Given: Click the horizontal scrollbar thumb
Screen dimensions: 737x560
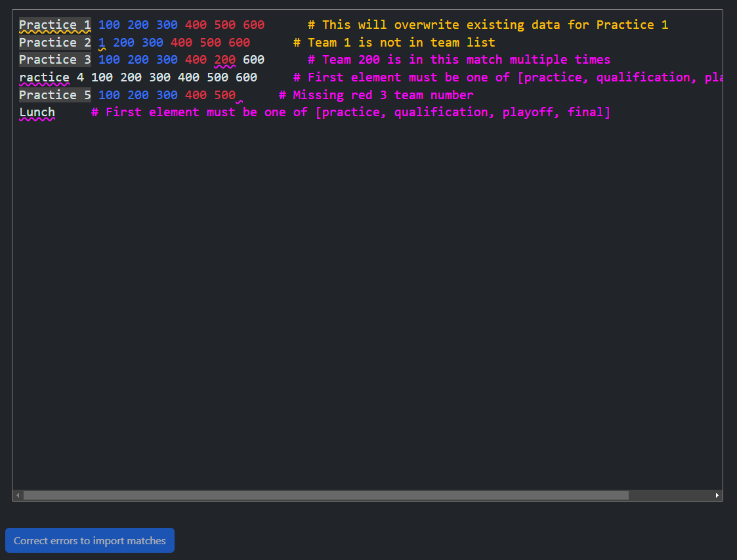Looking at the screenshot, I should [x=326, y=495].
